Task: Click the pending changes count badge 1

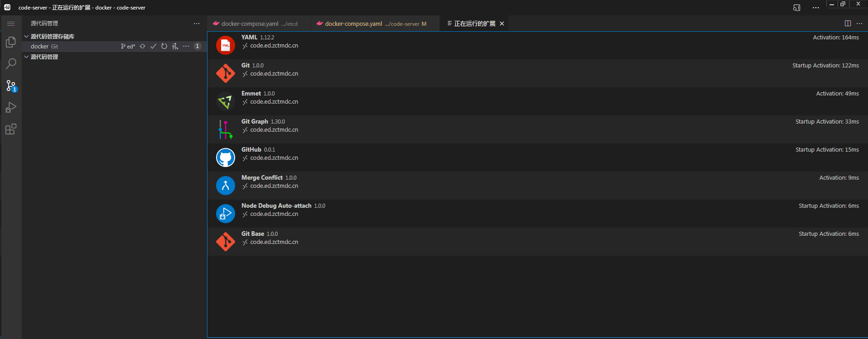Action: [198, 46]
